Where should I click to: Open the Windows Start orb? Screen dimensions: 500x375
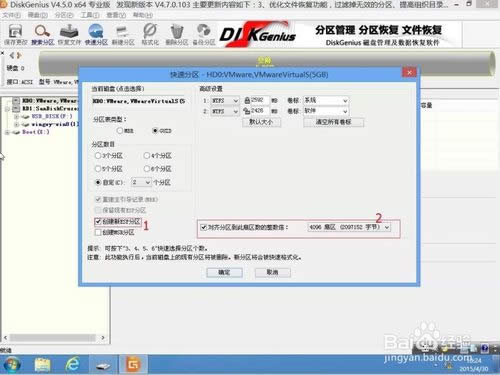(x=12, y=364)
